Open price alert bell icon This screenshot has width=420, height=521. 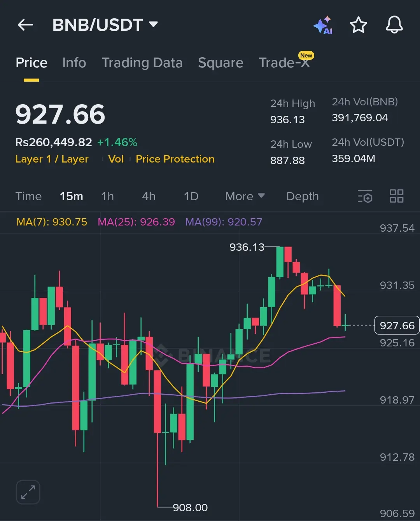tap(394, 25)
